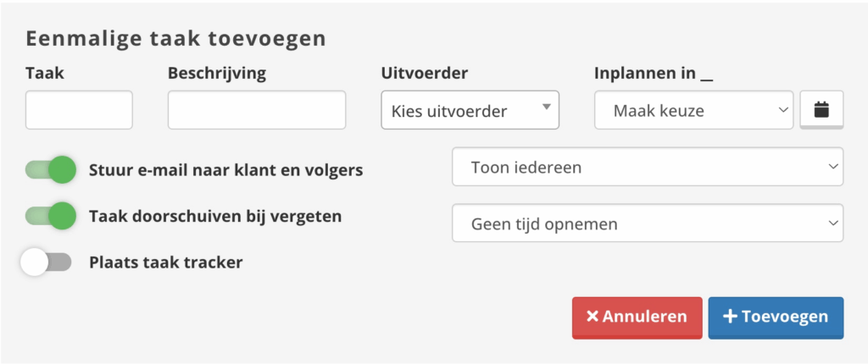Screen dimensions: 868x364
Task: Click into the Beschrijving input field
Action: click(256, 110)
